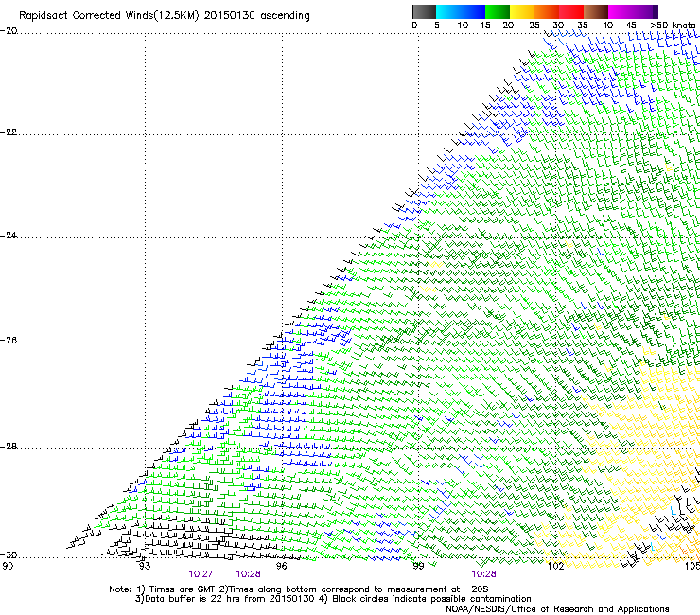
Task: Pick the dark purple 45-50 knot legend segment
Action: 645,11
